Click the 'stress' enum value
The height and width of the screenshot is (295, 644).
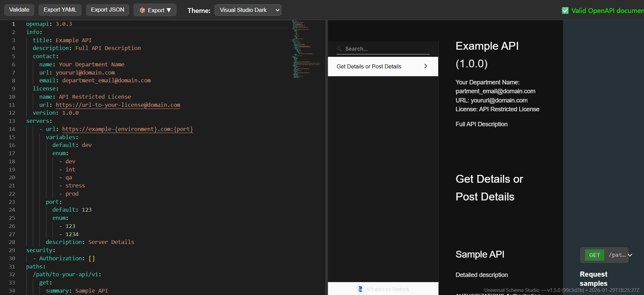click(x=75, y=185)
